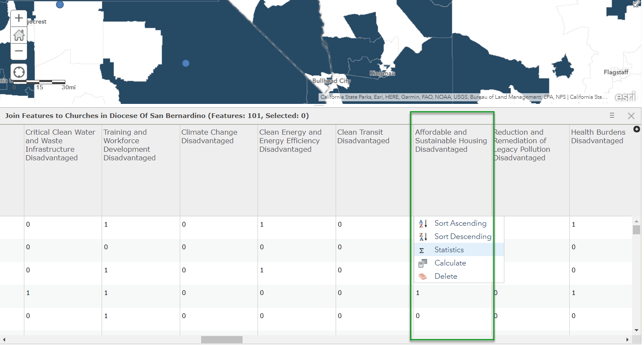Open Health Burdens Disadvantaged column header
This screenshot has width=644, height=345.
pos(598,136)
